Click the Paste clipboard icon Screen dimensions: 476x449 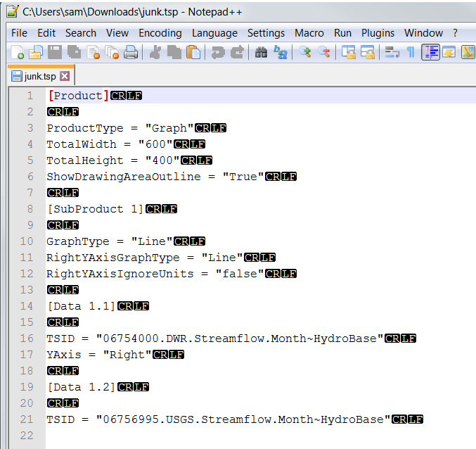click(x=193, y=52)
